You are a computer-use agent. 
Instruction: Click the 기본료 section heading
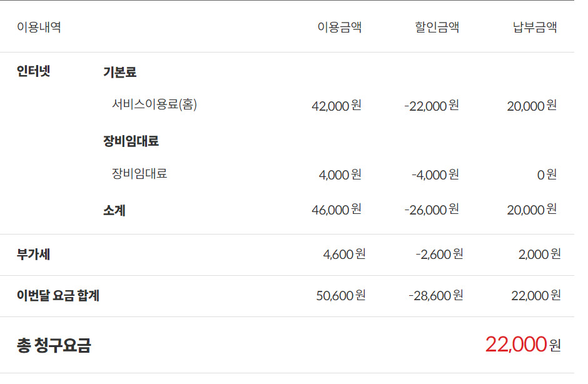click(119, 72)
